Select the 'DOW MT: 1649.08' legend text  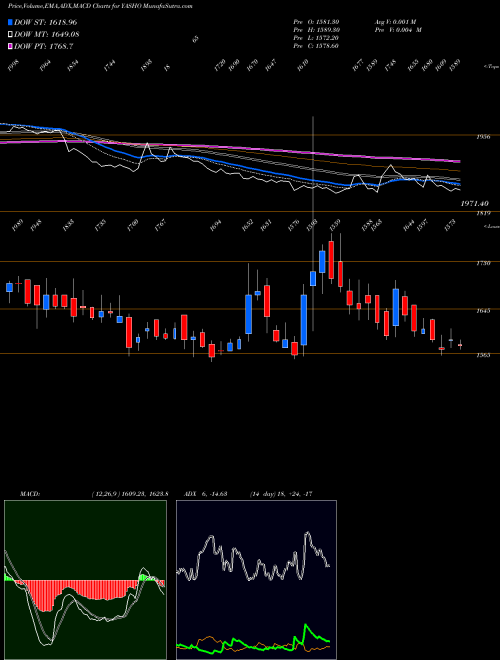pyautogui.click(x=47, y=35)
